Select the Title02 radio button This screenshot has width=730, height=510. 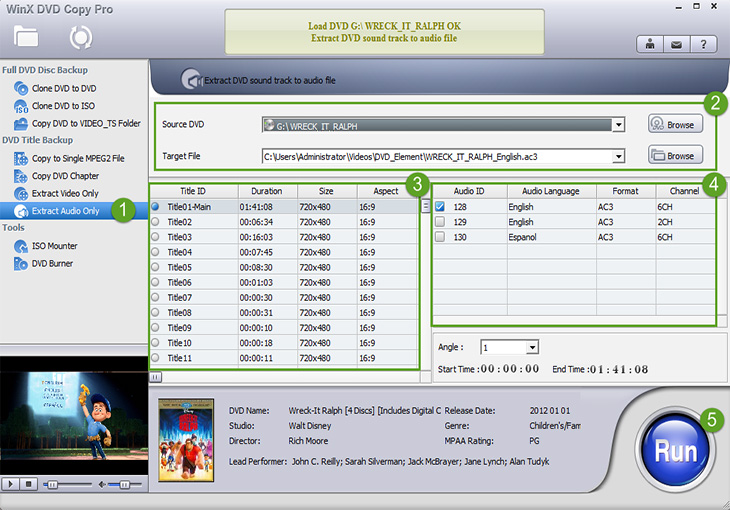(155, 222)
